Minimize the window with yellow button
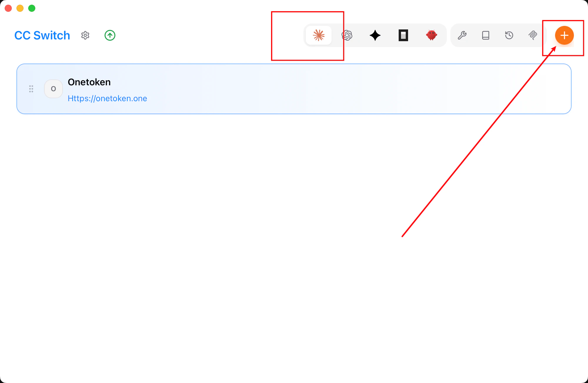 tap(20, 8)
